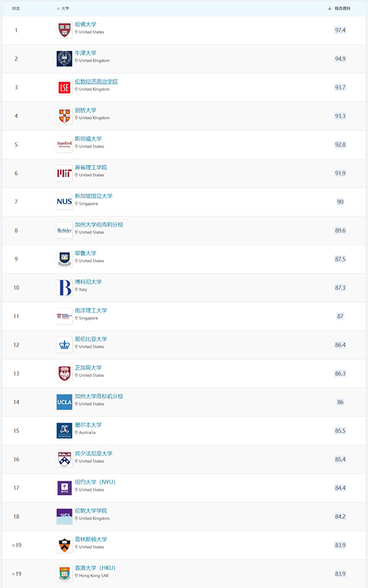Screen dimensions: 368x588
Task: Click the University of Melbourne logo
Action: pos(64,430)
